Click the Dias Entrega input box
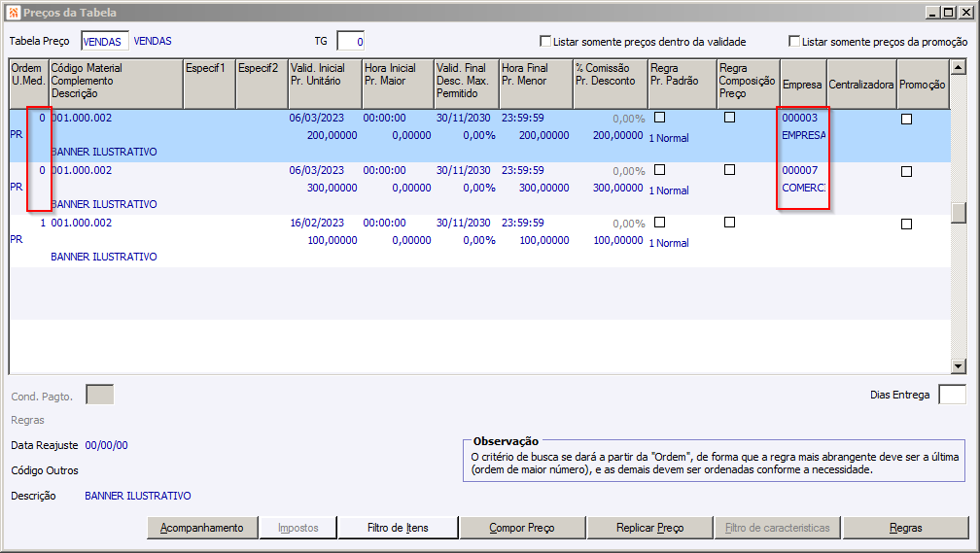Image resolution: width=980 pixels, height=553 pixels. point(952,395)
